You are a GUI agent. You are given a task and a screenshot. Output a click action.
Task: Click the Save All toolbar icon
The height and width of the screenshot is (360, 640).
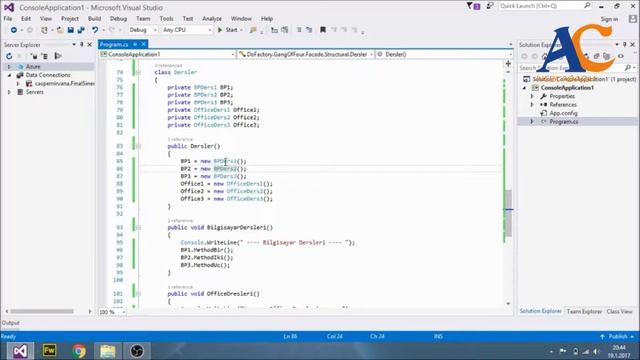pos(81,30)
